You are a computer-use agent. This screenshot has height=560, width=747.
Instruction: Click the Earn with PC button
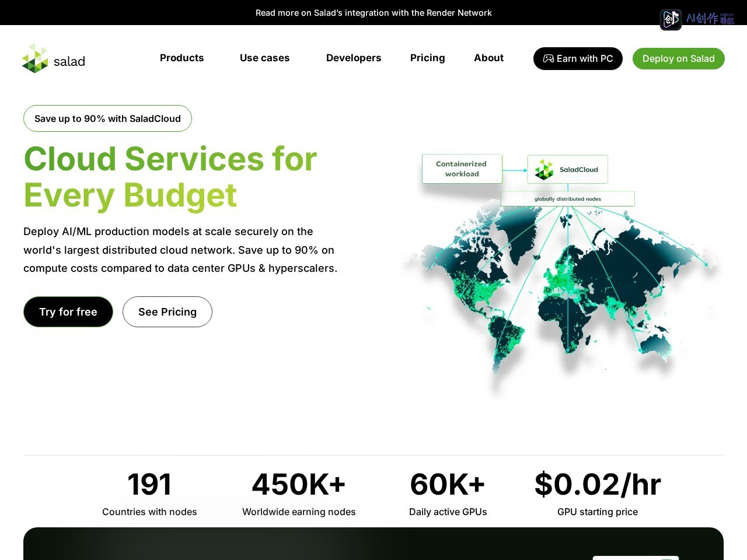coord(578,58)
